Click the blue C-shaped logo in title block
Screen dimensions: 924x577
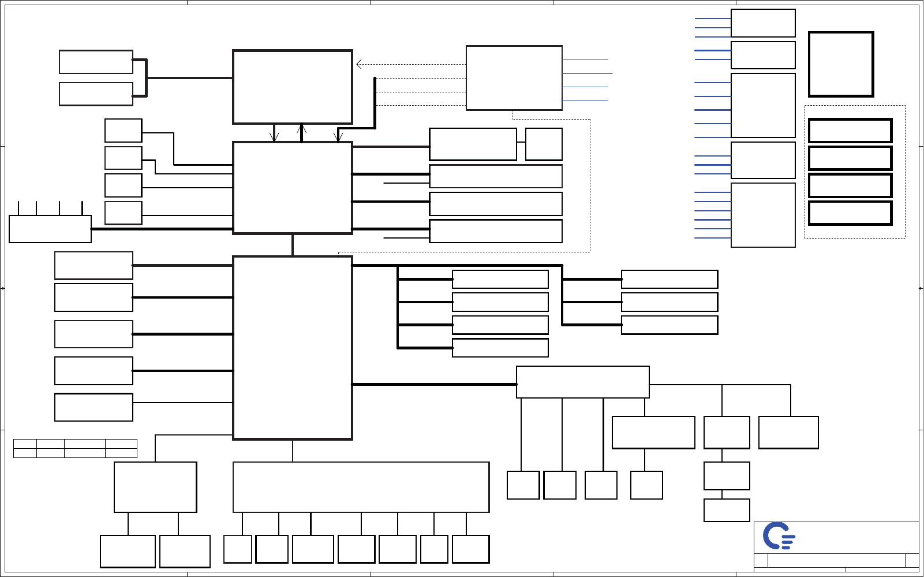coord(779,536)
